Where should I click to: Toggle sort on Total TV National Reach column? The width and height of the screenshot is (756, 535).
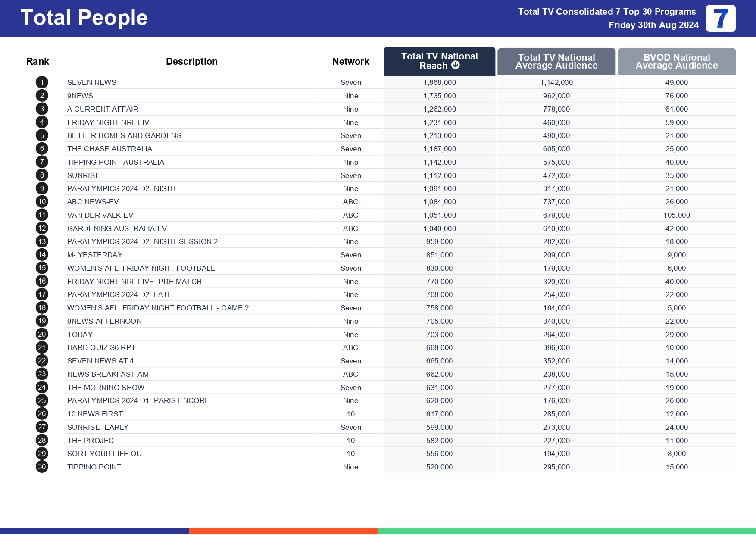click(439, 61)
